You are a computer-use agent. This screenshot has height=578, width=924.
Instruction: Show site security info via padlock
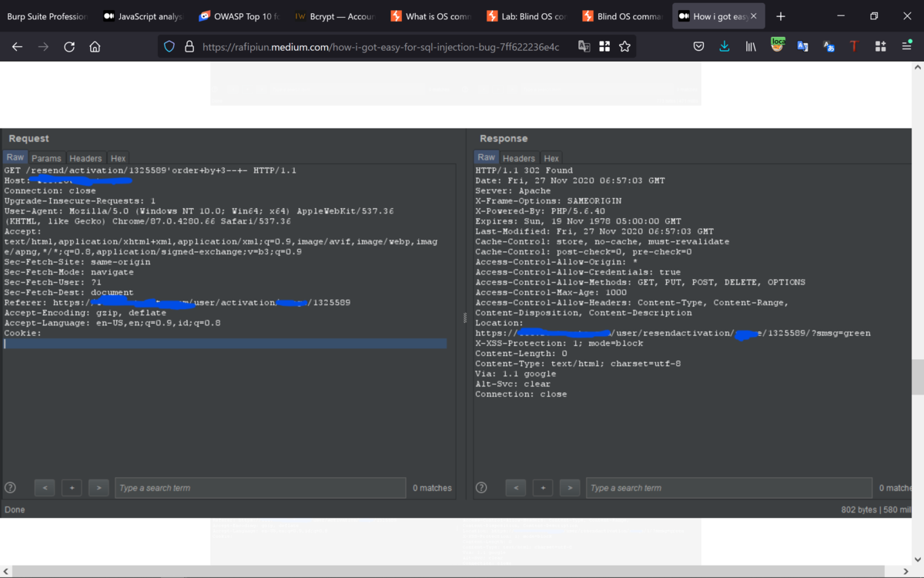point(189,47)
